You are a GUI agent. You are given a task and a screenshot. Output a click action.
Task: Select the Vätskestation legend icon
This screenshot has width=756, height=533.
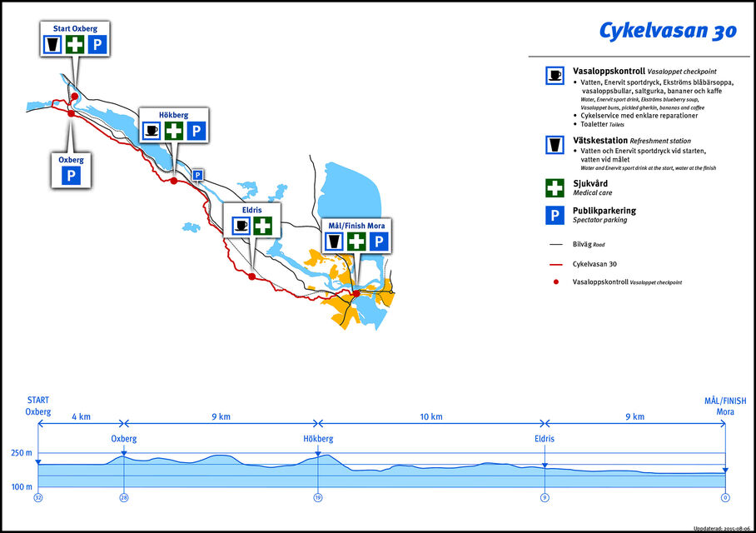(x=555, y=144)
